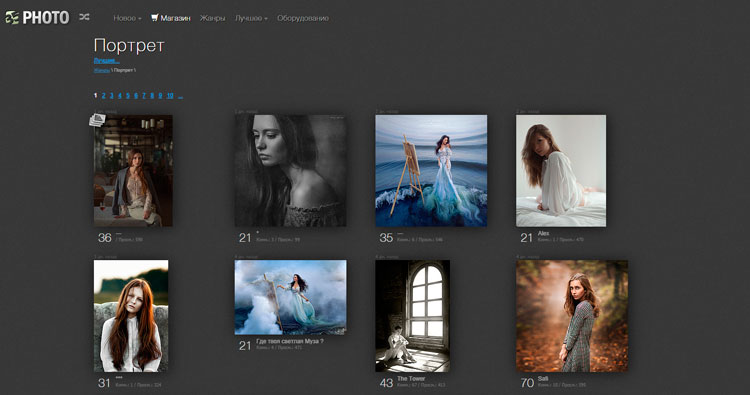This screenshot has width=750, height=395.
Task: Click 'The Tower' photo title
Action: tap(411, 379)
